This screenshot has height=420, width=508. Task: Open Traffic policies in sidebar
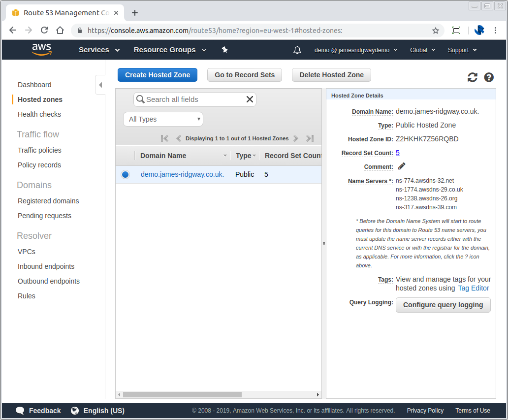point(39,150)
